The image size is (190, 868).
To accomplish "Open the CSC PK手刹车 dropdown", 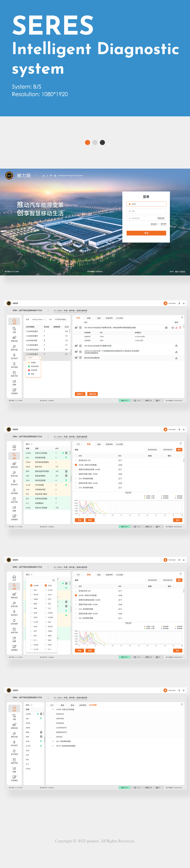I will pos(61,319).
